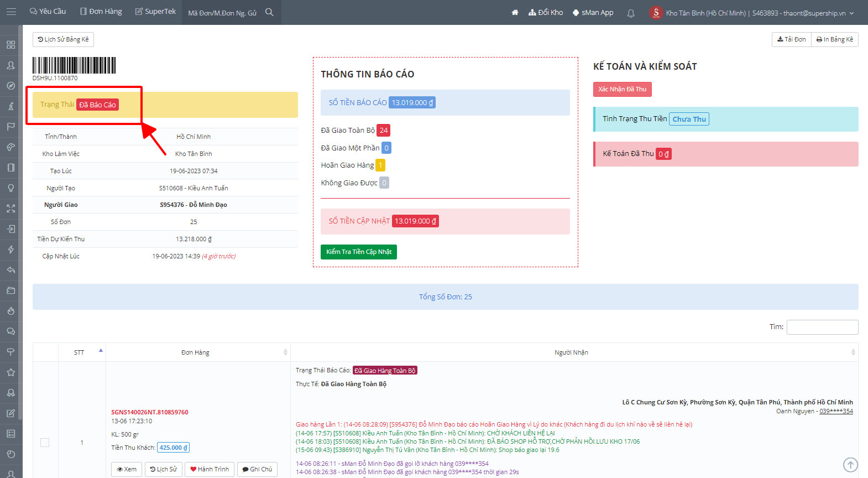Click the wallet folder icon in sidebar
Screen dimensions: 868x478
click(x=11, y=290)
